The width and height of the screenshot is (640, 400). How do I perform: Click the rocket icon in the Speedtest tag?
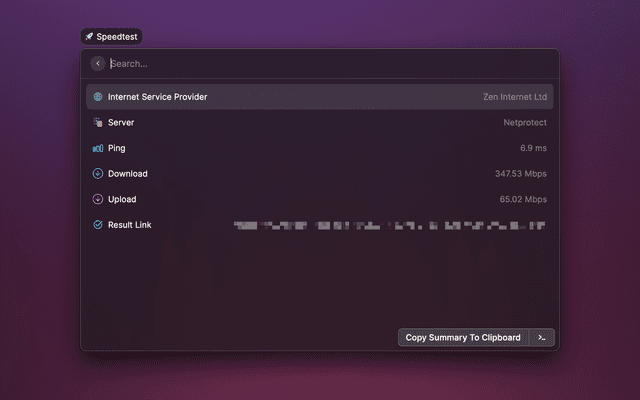89,36
